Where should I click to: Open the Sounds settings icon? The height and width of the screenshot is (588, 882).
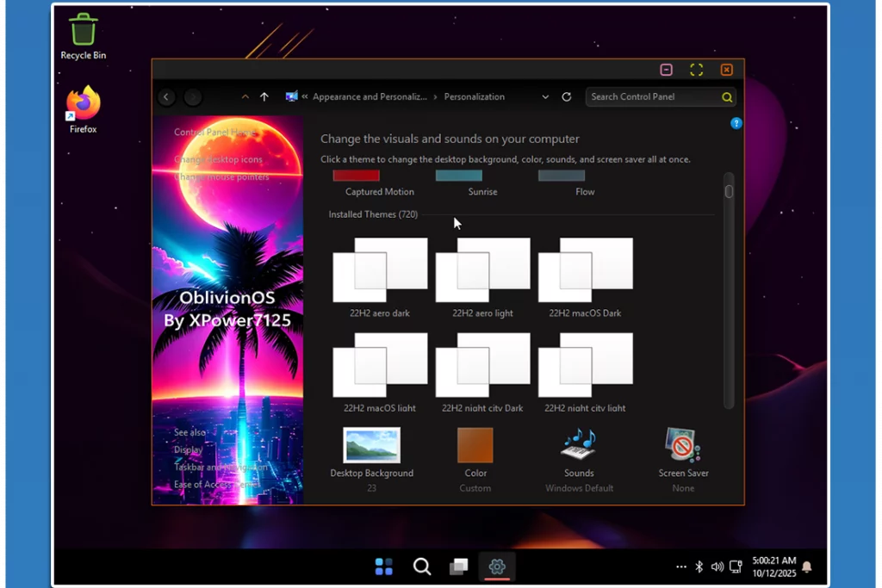[579, 446]
